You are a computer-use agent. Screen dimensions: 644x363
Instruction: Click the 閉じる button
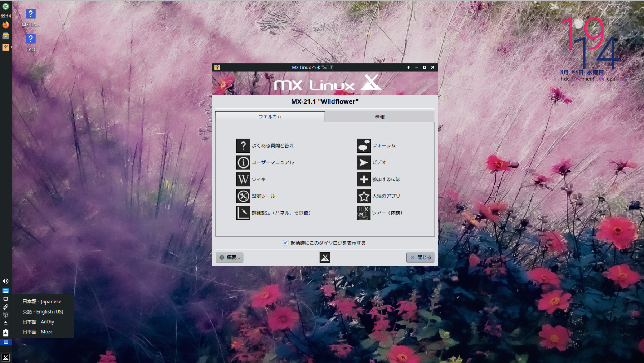click(420, 258)
